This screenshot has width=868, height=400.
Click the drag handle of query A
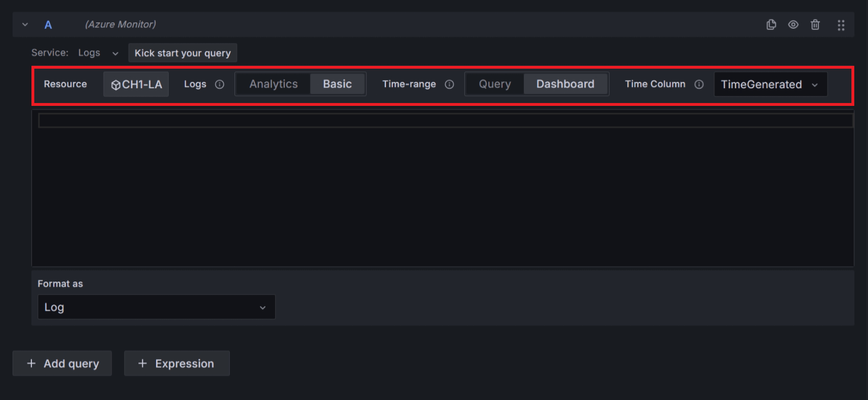coord(841,25)
